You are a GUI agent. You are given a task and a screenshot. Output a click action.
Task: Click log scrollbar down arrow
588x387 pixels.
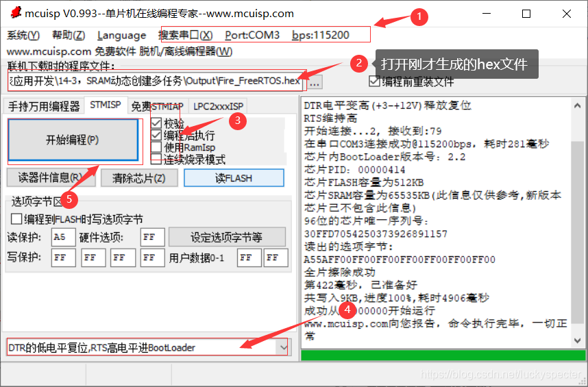point(577,340)
